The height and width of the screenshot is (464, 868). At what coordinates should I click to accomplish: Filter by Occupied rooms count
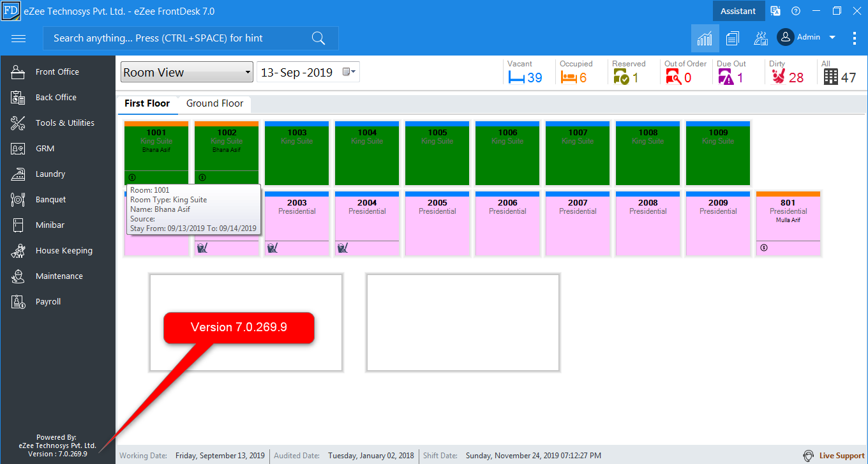coord(576,73)
